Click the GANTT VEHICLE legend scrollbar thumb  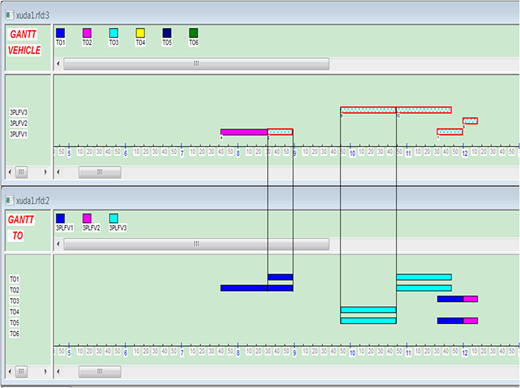[196, 63]
